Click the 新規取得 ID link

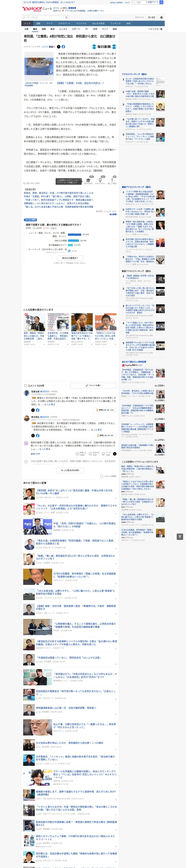coord(72,8)
